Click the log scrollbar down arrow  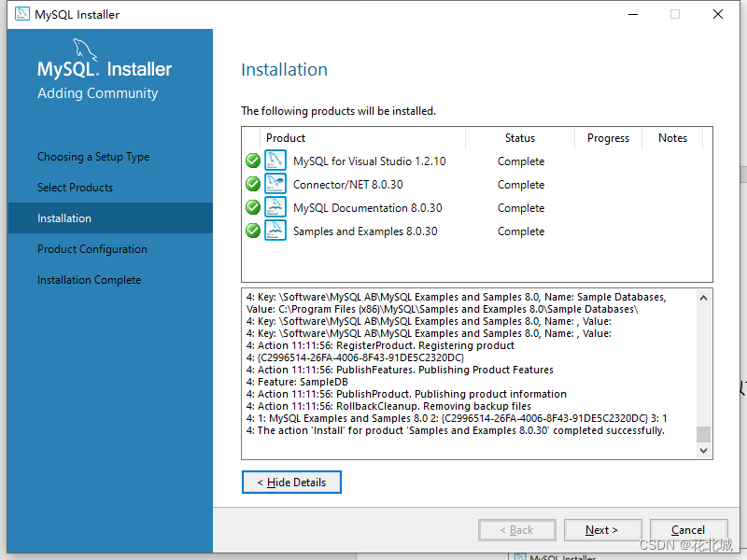[704, 450]
